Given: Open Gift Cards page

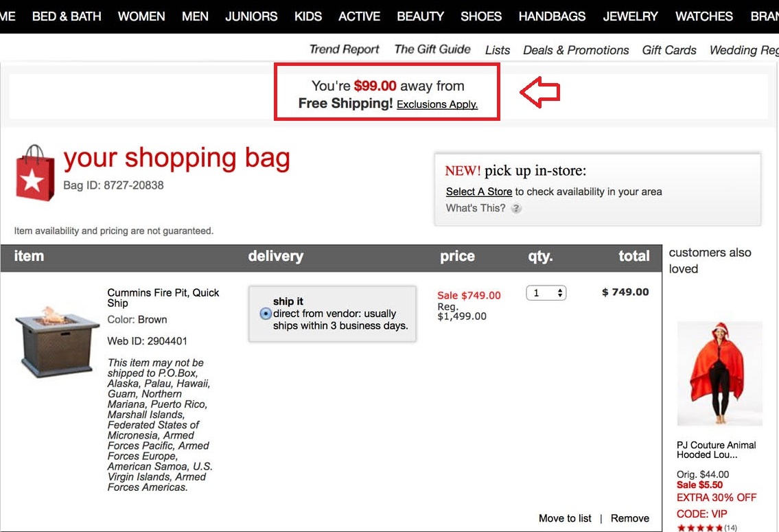Looking at the screenshot, I should pos(668,50).
